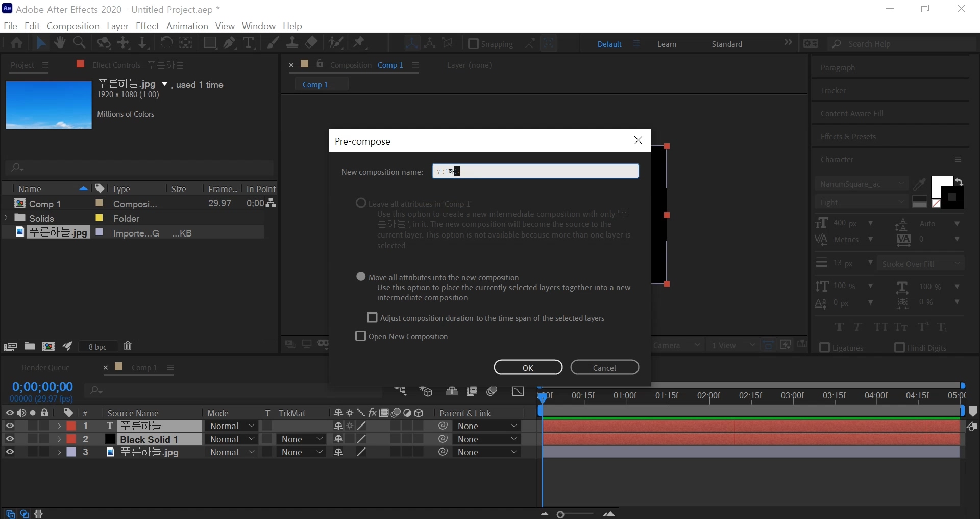Toggle the Ligatures checkbox

pyautogui.click(x=824, y=348)
